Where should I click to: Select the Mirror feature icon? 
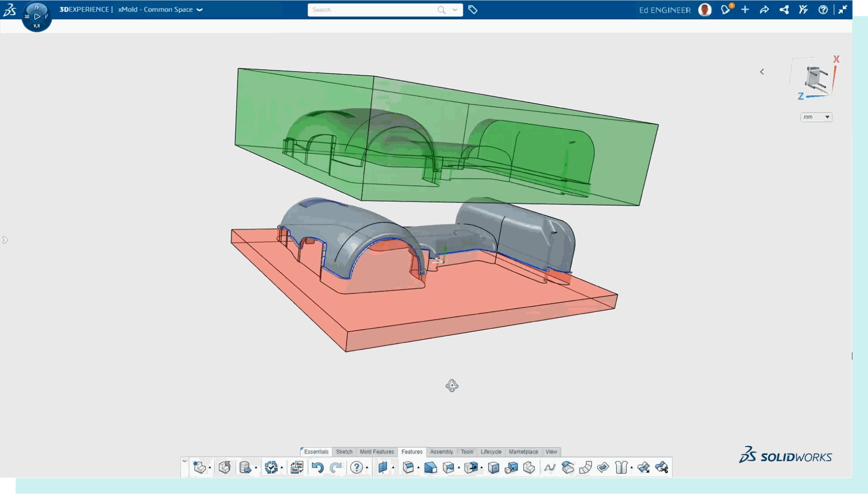(x=383, y=468)
